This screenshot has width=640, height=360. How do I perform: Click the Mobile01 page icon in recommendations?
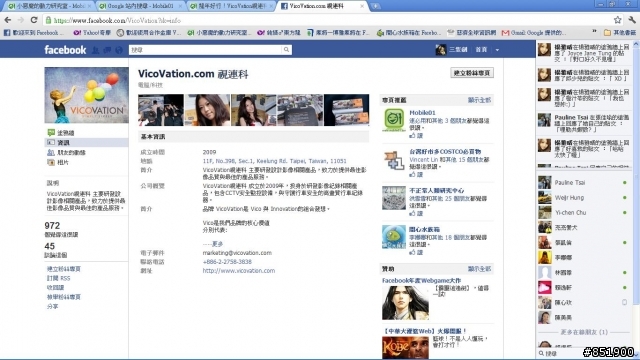[x=393, y=120]
